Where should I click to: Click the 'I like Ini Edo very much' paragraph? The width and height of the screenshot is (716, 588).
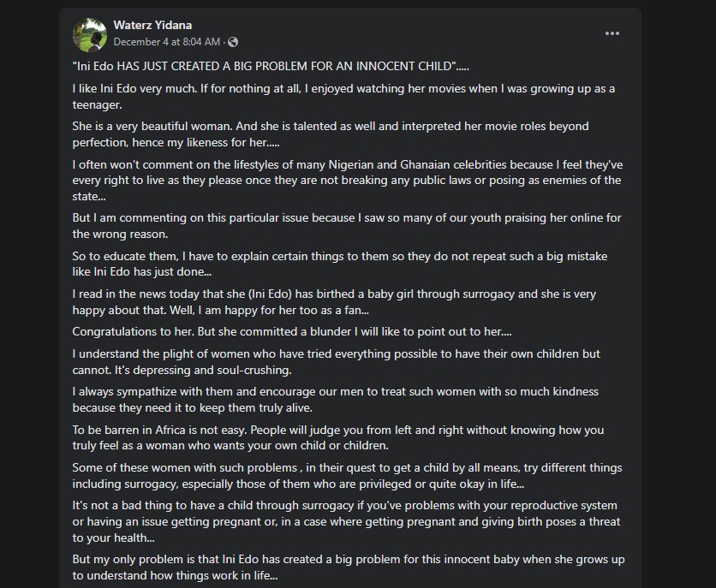[343, 97]
